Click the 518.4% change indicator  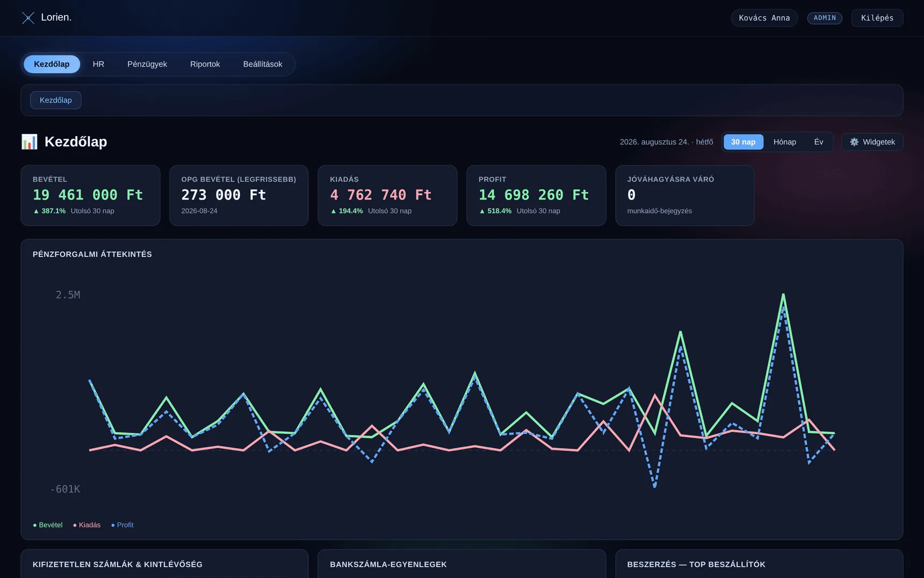click(x=495, y=211)
